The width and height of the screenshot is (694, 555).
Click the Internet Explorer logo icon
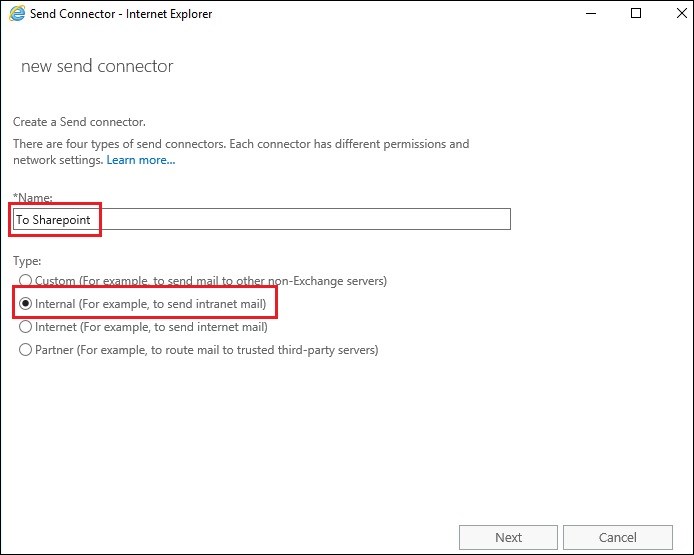point(17,14)
